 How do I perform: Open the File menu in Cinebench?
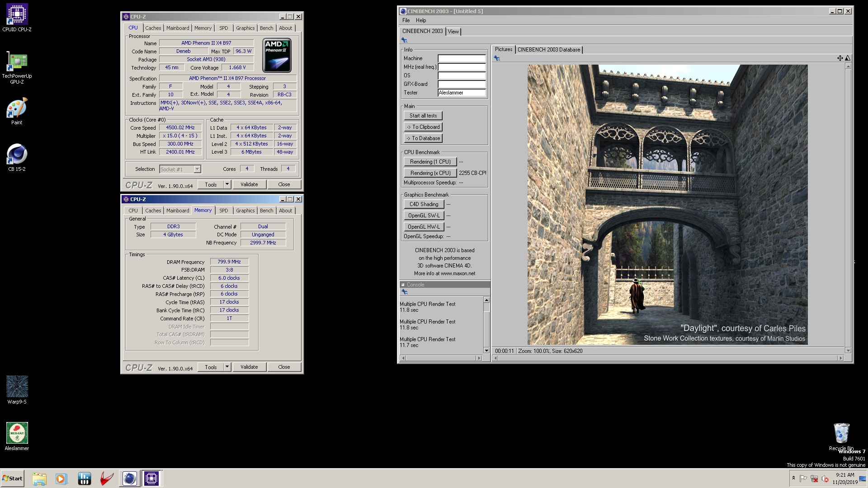point(406,20)
